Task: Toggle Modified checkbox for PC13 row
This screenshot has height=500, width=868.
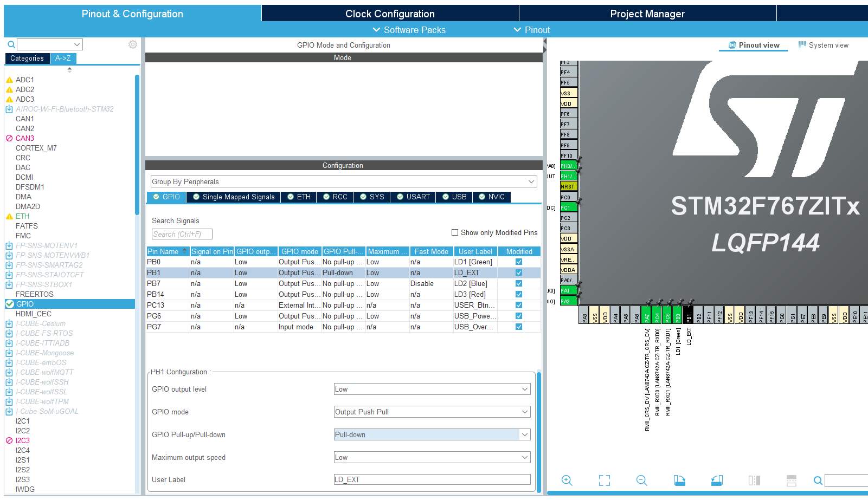Action: (x=519, y=305)
